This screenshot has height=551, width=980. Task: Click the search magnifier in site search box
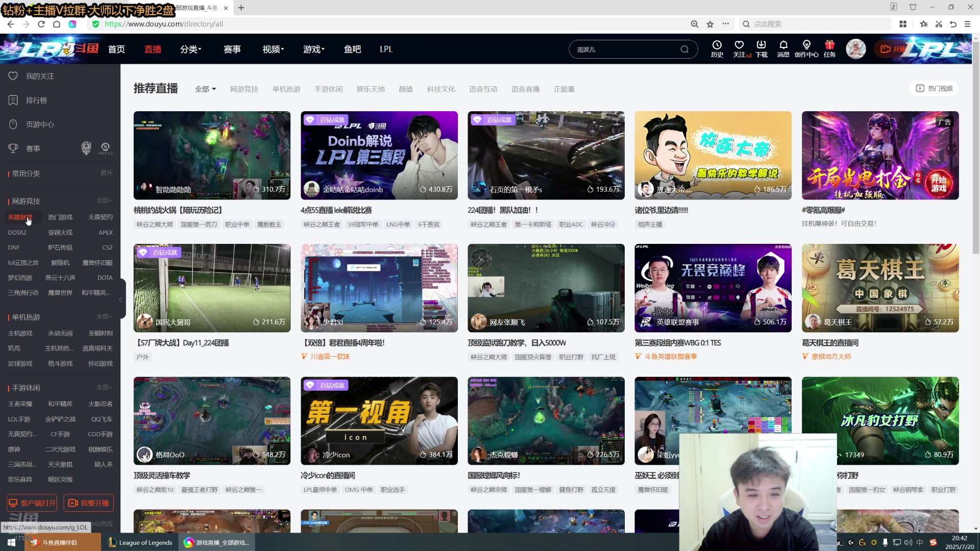(684, 49)
